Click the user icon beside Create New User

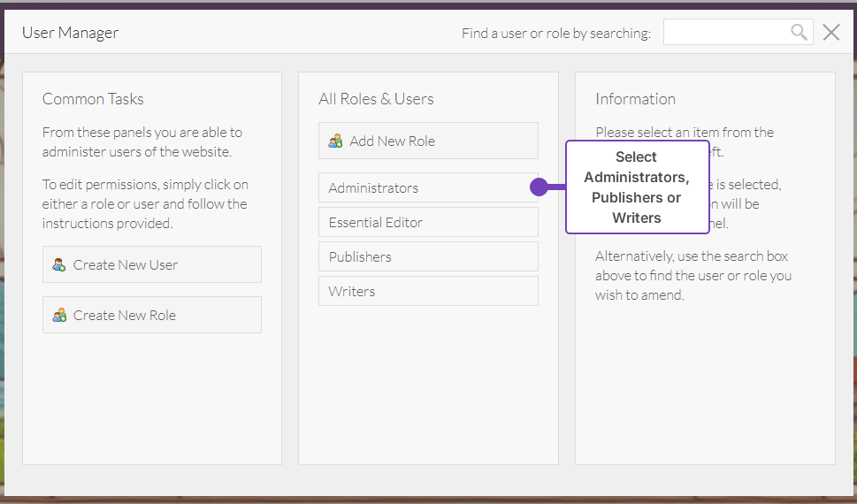(59, 264)
